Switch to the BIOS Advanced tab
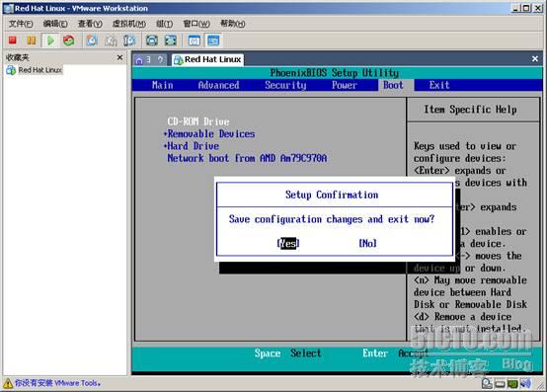Viewport: 547px width, 392px height. point(219,85)
